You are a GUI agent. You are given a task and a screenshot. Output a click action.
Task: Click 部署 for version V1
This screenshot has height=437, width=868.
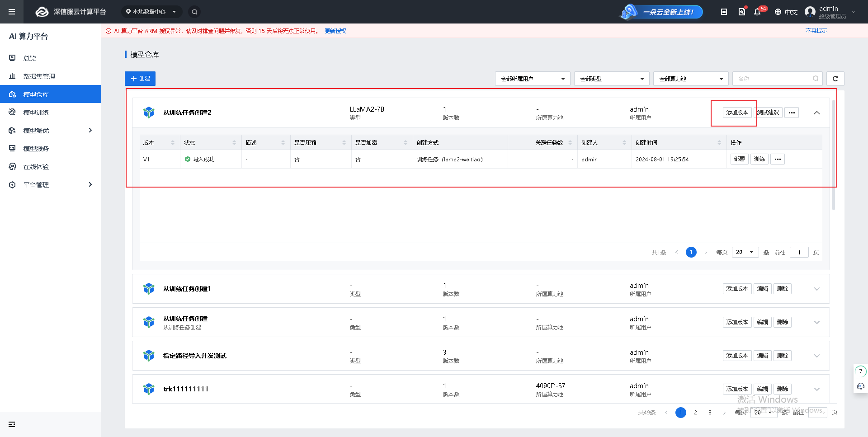[x=740, y=159]
